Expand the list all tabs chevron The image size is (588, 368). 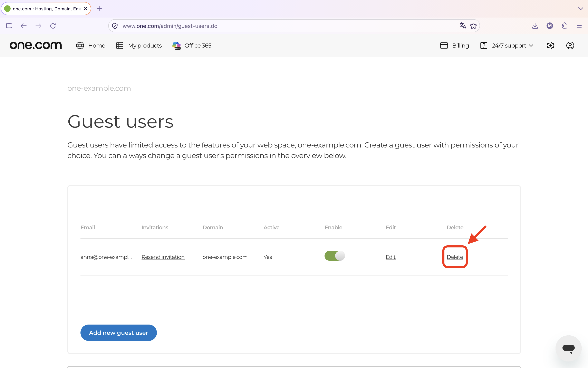(581, 9)
